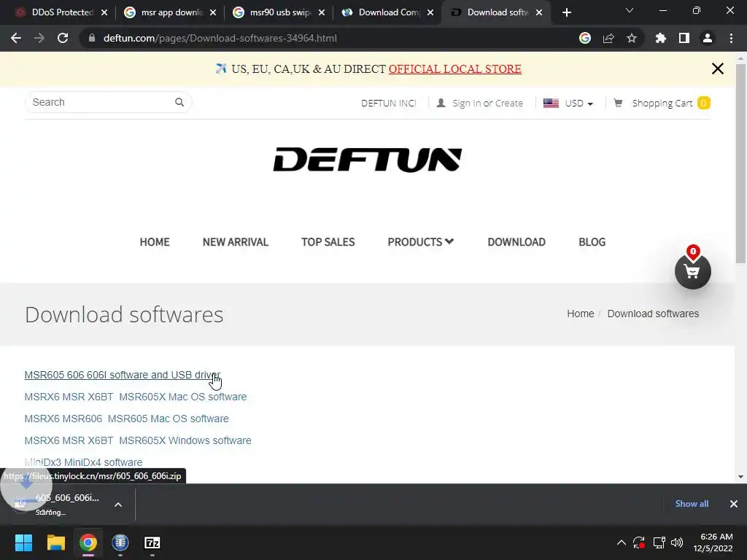The height and width of the screenshot is (560, 747).
Task: Open MSRX6 MSR X6BT MSR605X Windows software
Action: (x=138, y=440)
